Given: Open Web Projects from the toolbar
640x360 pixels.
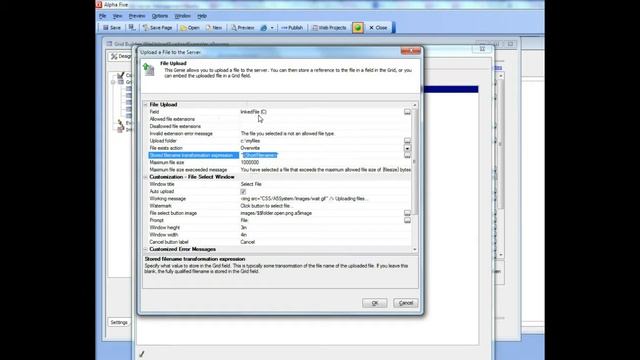Looking at the screenshot, I should (329, 28).
